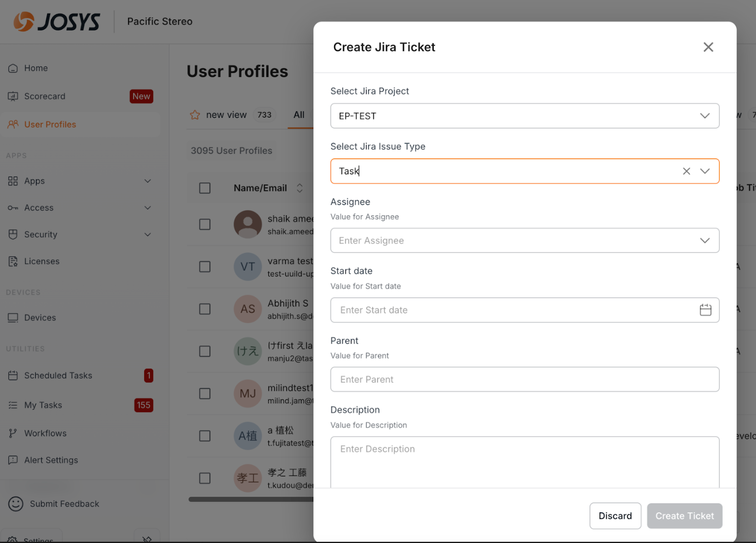Image resolution: width=756 pixels, height=543 pixels.
Task: Click the My Tasks list icon
Action: point(13,405)
